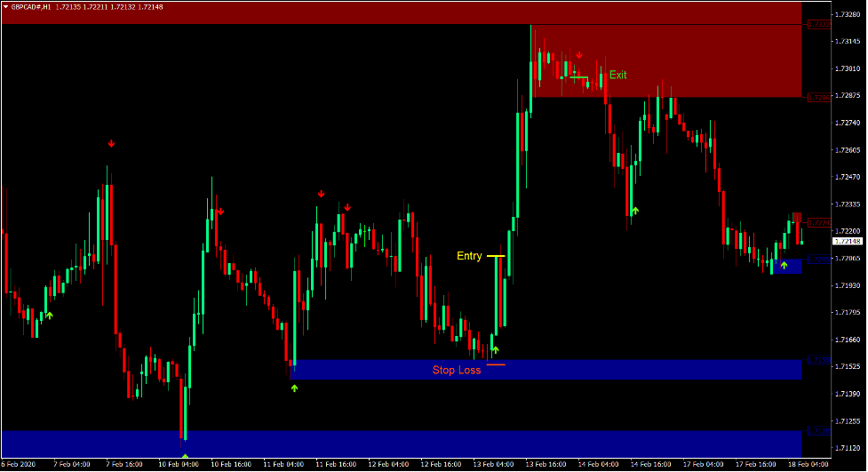This screenshot has height=472, width=868.
Task: Click the green buy arrow below the Entry candle
Action: click(496, 349)
